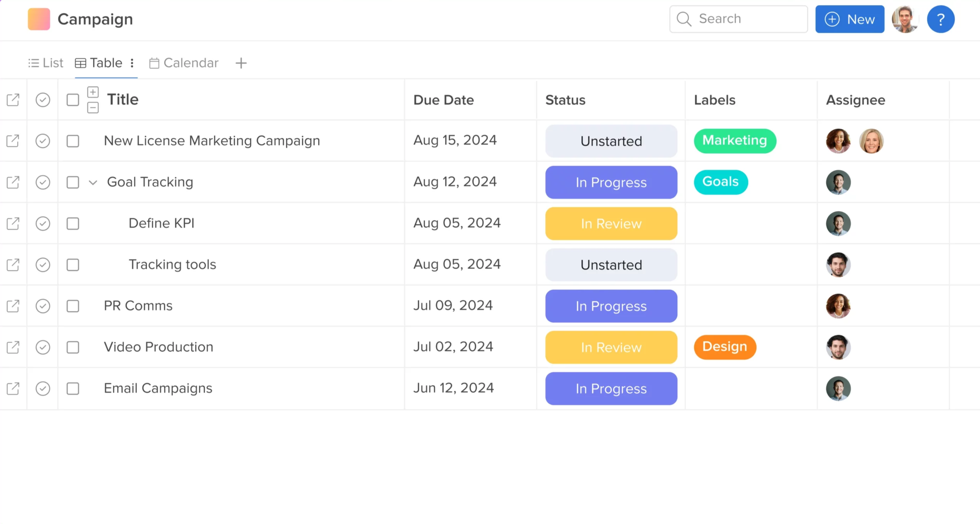This screenshot has height=524, width=980.
Task: Collapse all rows with minus icon
Action: [93, 107]
